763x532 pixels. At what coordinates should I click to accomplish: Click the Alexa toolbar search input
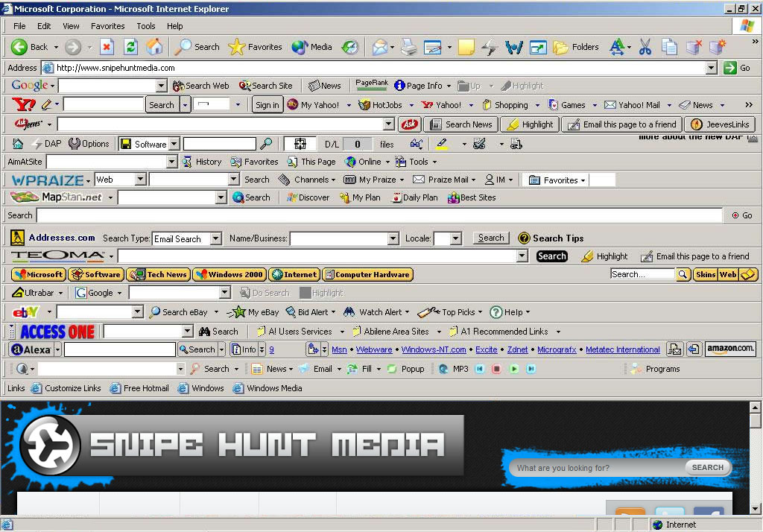pyautogui.click(x=120, y=349)
